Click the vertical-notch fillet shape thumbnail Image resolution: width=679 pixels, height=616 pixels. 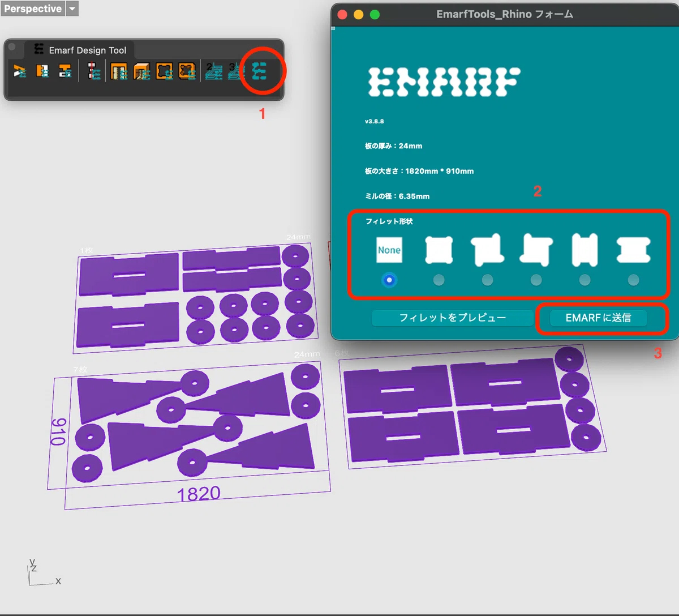click(x=585, y=250)
